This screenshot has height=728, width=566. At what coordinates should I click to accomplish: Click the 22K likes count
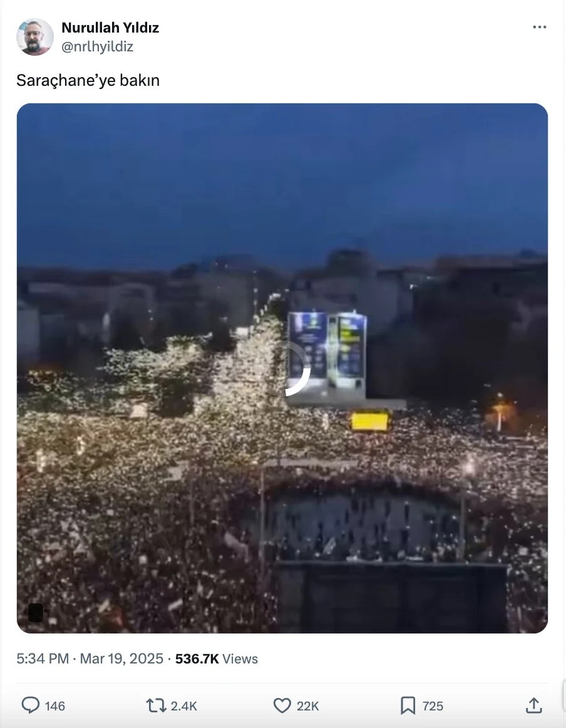click(x=307, y=706)
